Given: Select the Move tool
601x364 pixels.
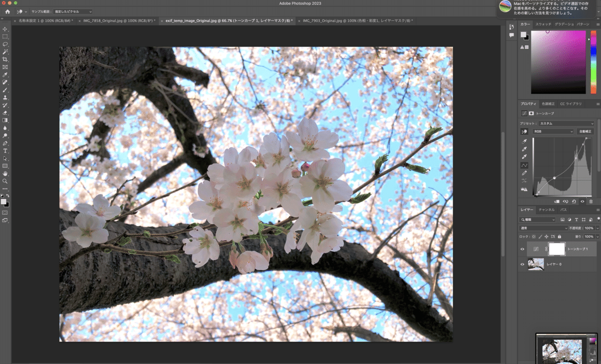Looking at the screenshot, I should pos(6,29).
